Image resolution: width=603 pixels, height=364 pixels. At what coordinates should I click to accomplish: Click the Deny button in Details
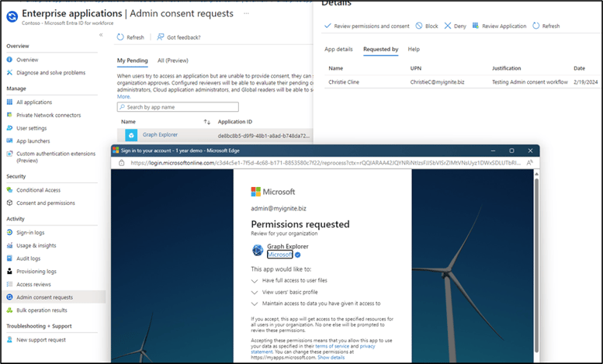coord(456,26)
